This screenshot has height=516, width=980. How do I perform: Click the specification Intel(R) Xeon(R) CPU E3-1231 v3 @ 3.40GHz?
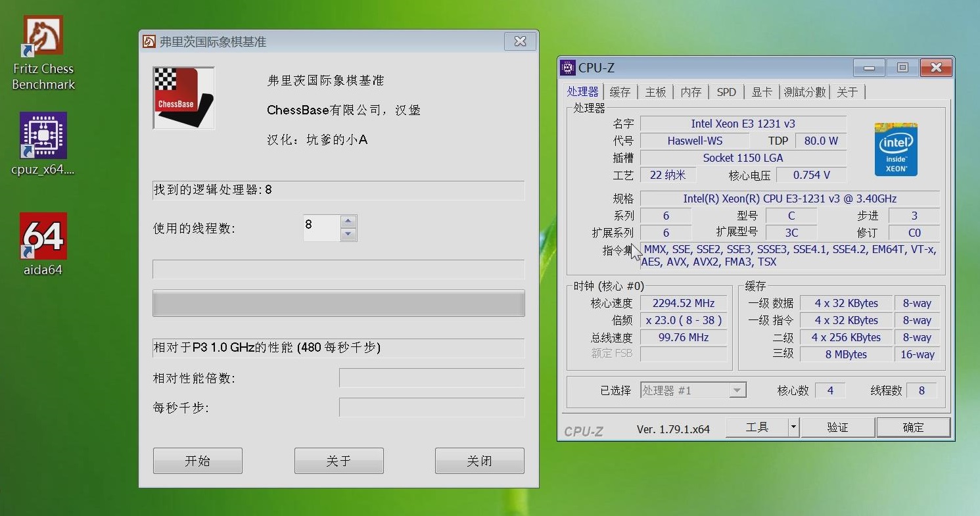coord(790,199)
